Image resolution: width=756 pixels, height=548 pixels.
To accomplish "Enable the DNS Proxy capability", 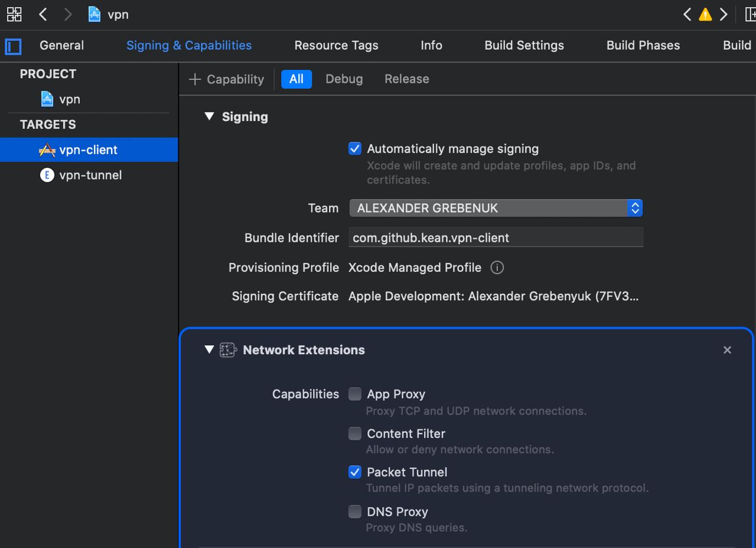I will point(354,511).
